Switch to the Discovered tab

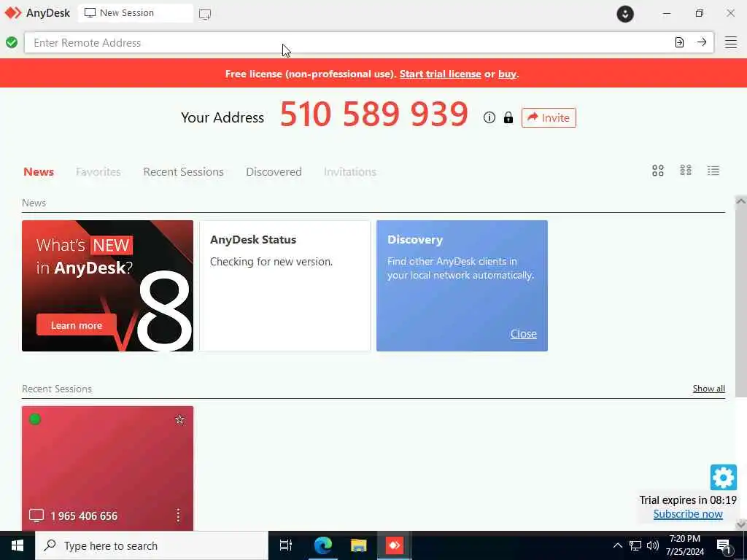click(274, 172)
